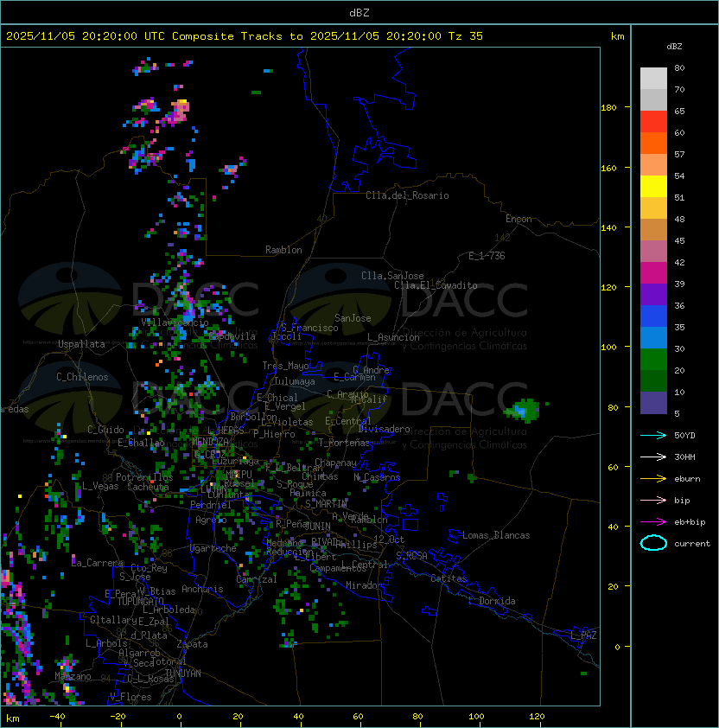The width and height of the screenshot is (719, 728).
Task: Click the 'E_1-736' map label
Action: 487,256
